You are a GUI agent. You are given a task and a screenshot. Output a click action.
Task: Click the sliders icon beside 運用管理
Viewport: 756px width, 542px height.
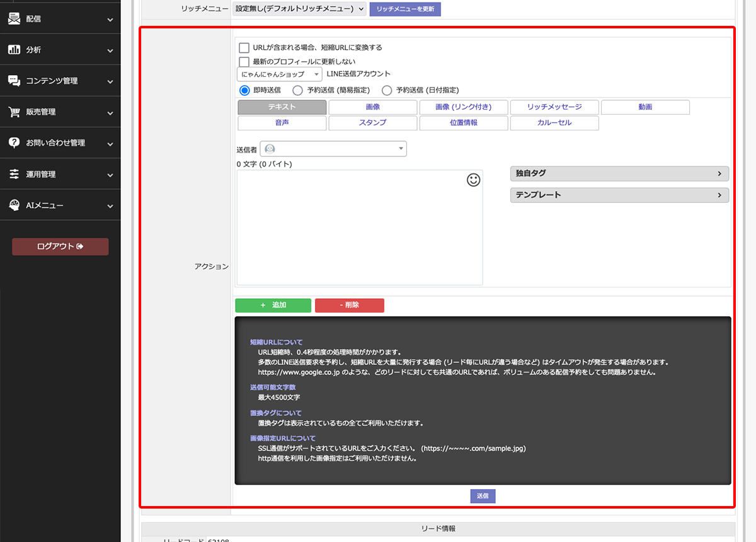pos(14,175)
